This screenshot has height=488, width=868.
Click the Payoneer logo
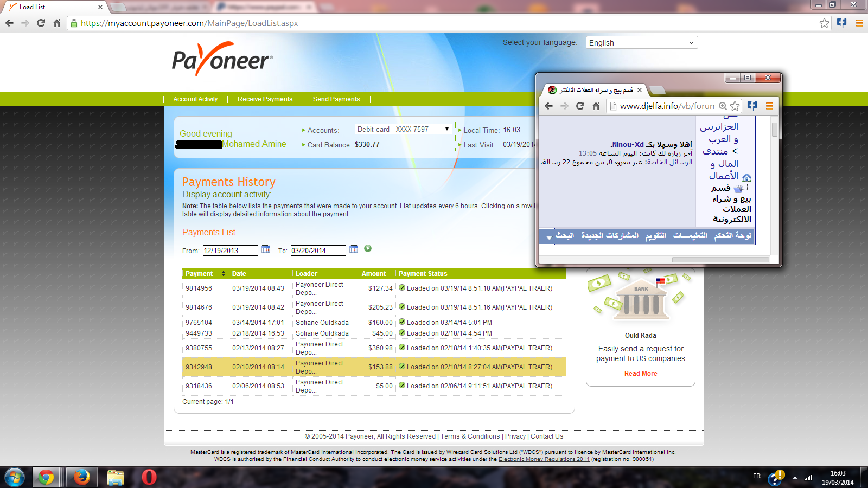tap(222, 60)
